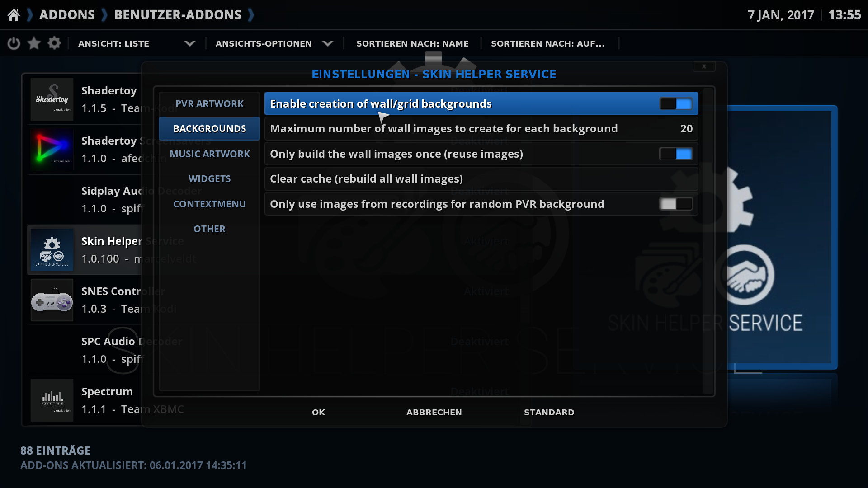The image size is (868, 488).
Task: Expand the Ansicht: Liste dropdown arrow
Action: [190, 43]
